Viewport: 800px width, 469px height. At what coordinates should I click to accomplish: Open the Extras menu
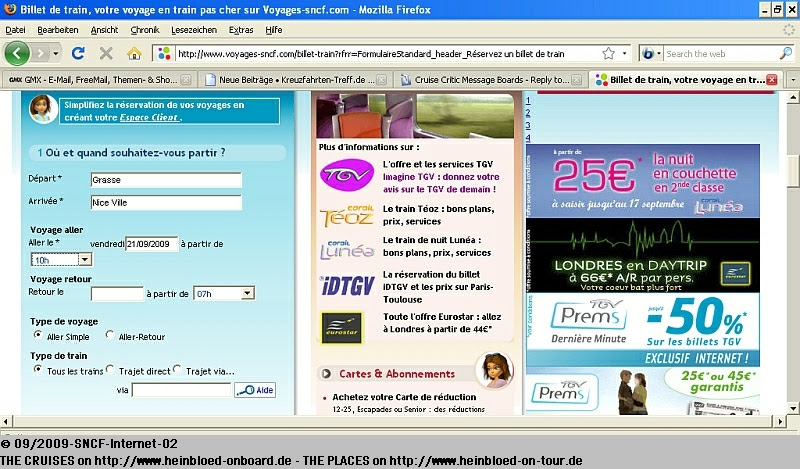(241, 30)
